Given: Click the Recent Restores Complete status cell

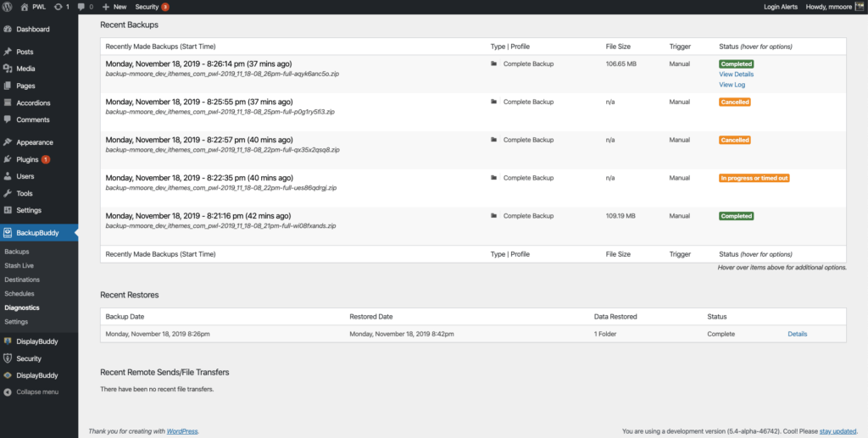Looking at the screenshot, I should click(x=721, y=334).
